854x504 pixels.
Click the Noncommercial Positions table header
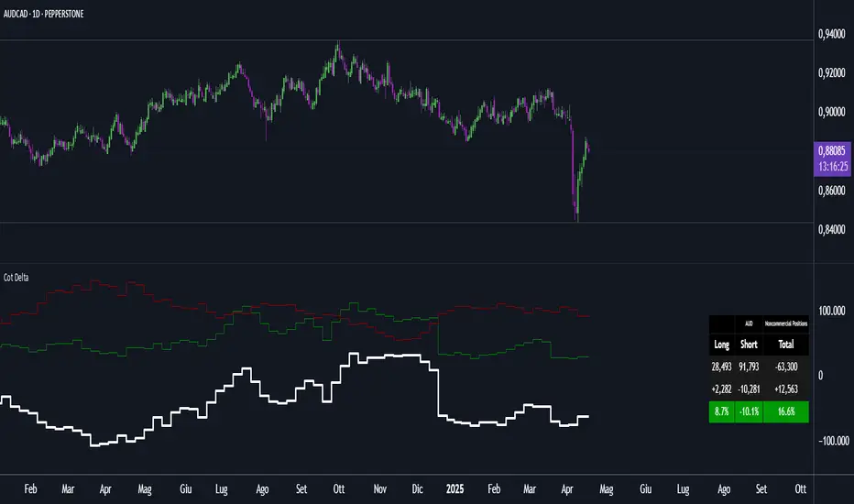tap(786, 323)
